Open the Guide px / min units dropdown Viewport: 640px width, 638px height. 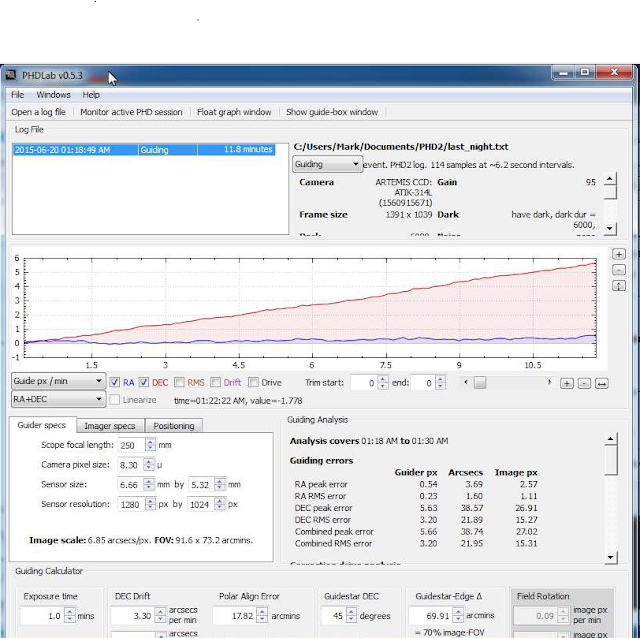(x=58, y=381)
